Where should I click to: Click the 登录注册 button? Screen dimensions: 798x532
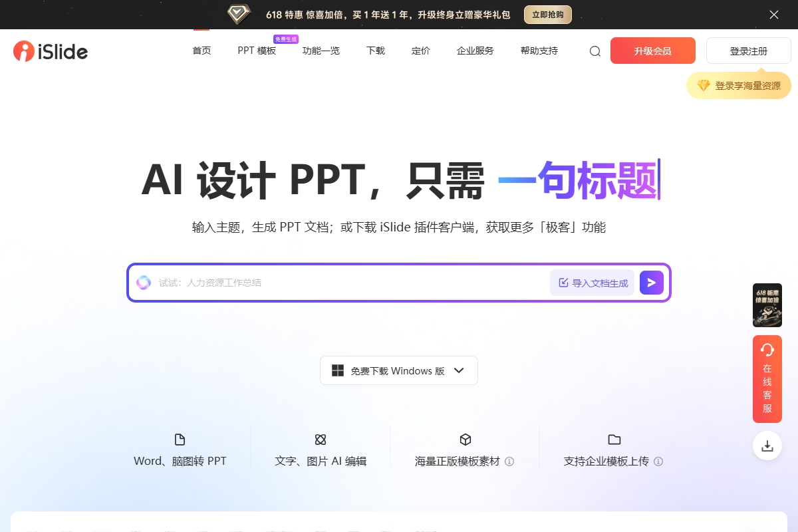coord(748,51)
